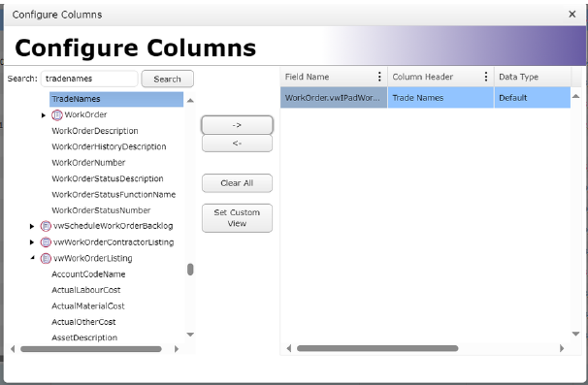Click the tree horizontal scrollbar thumb
The width and height of the screenshot is (588, 385).
pyautogui.click(x=91, y=349)
